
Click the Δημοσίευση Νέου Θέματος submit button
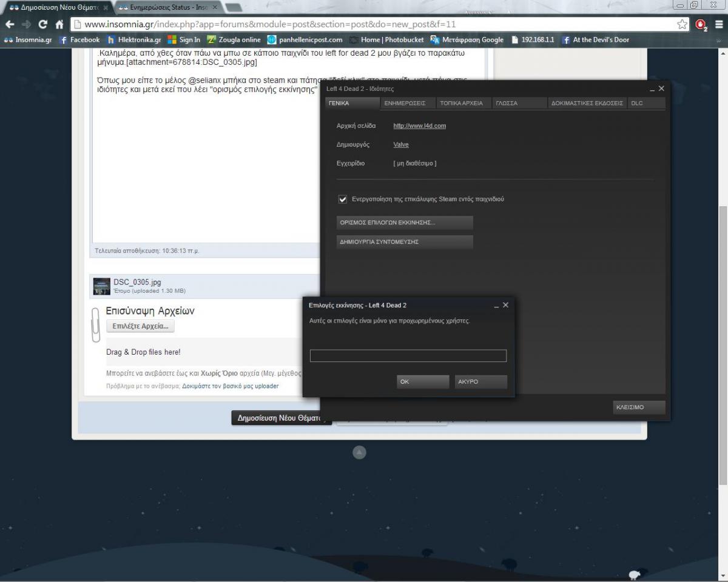pos(281,418)
